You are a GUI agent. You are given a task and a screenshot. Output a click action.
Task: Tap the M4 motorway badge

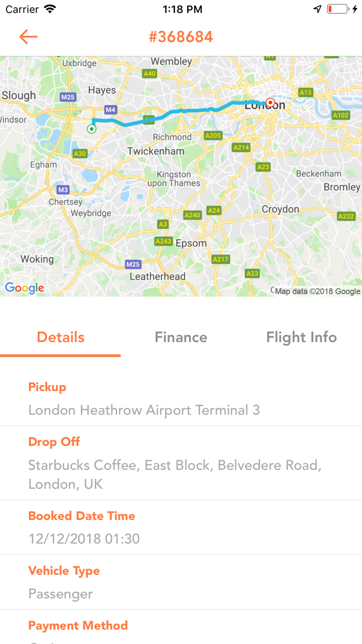tap(110, 110)
